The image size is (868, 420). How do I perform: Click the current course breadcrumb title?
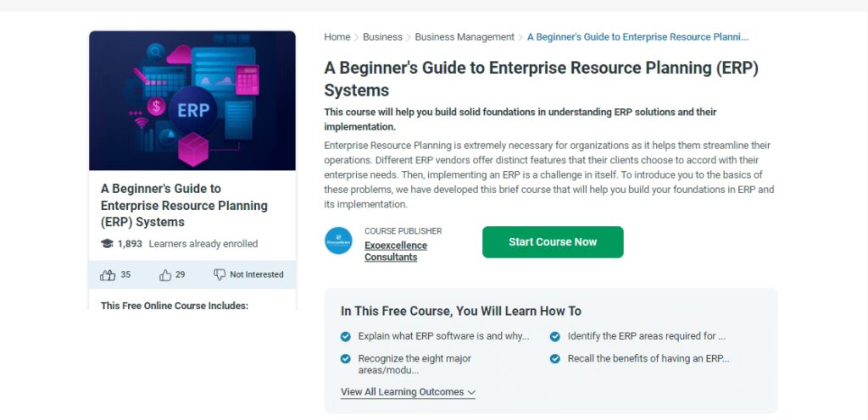[x=637, y=37]
